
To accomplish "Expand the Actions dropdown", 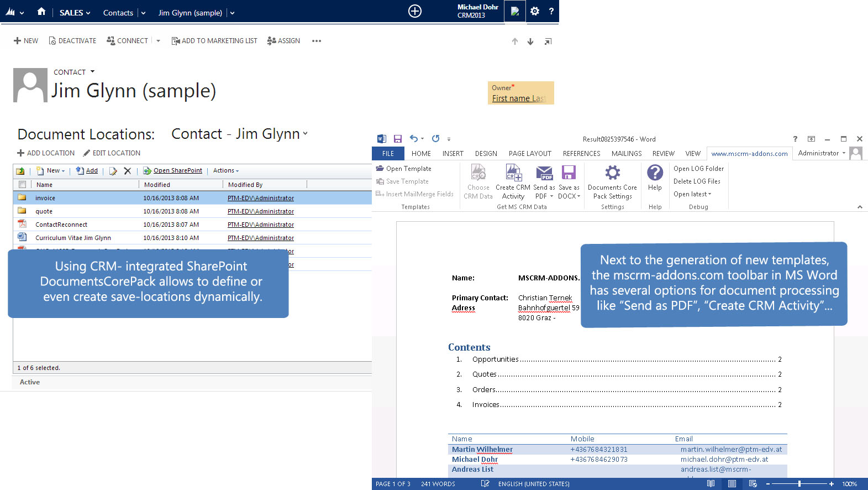I will tap(226, 171).
